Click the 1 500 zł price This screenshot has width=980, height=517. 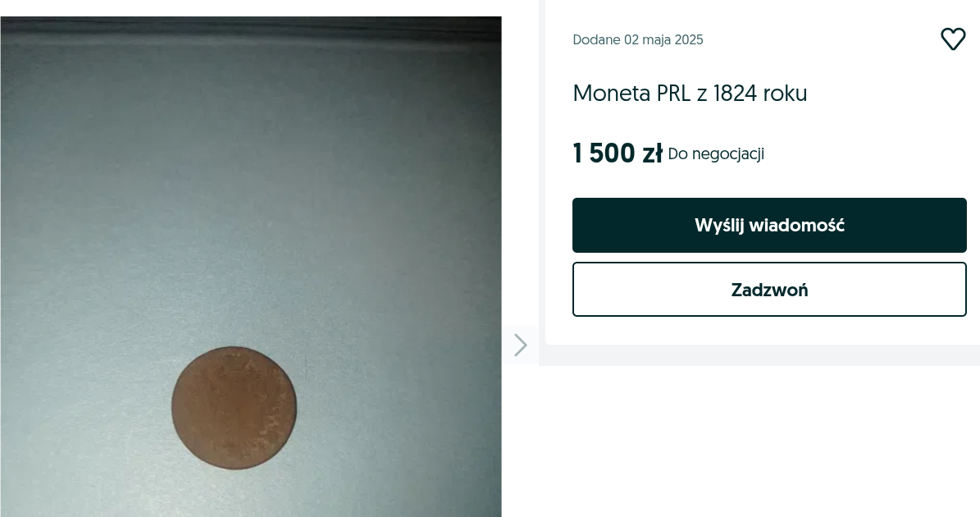click(x=617, y=153)
